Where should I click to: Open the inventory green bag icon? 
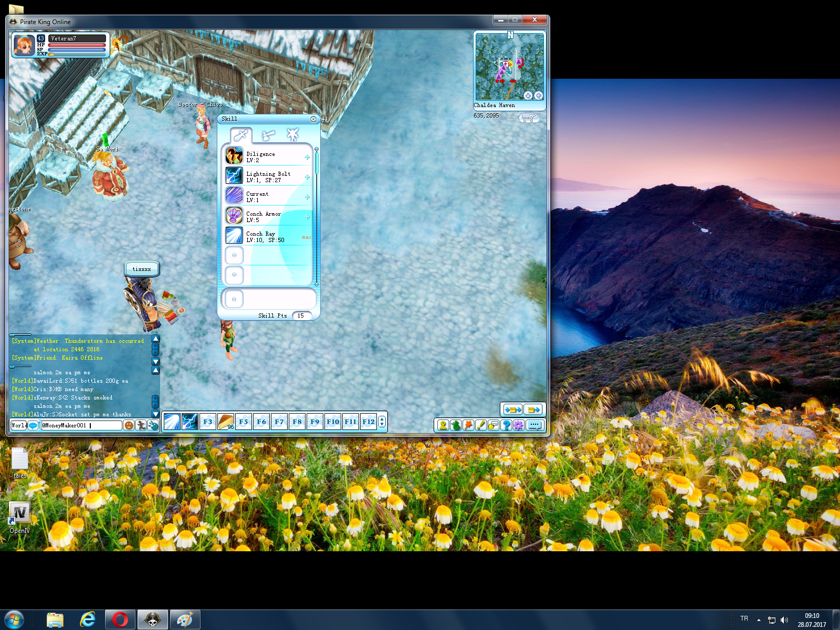(456, 425)
